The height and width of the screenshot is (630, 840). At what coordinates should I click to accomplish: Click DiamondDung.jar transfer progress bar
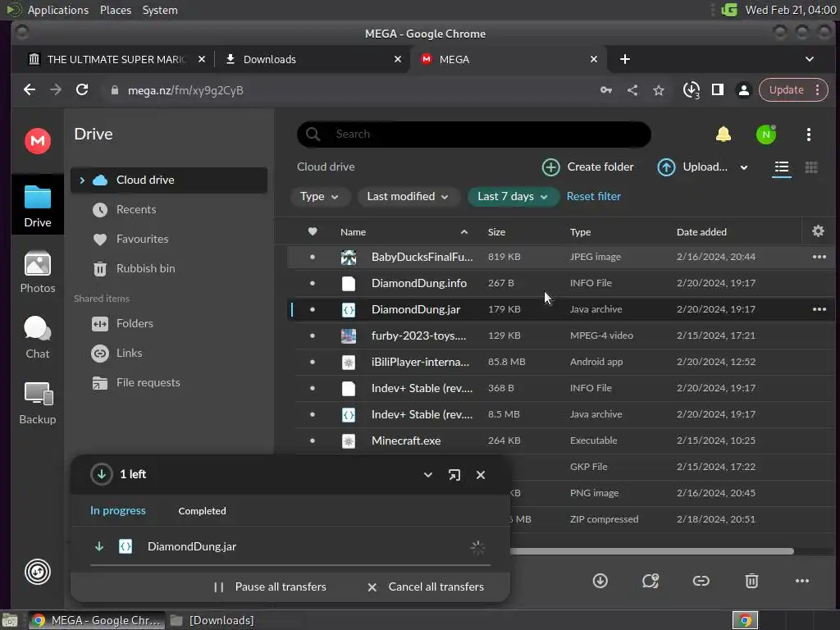pos(290,564)
